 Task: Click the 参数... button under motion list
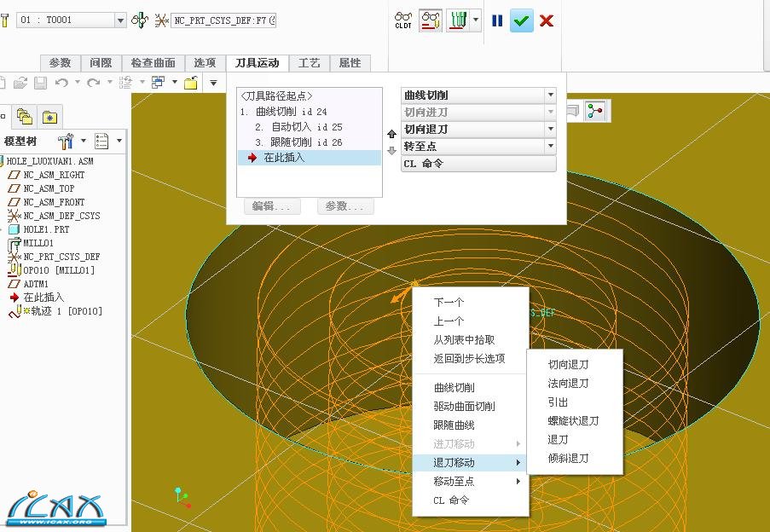(x=344, y=206)
